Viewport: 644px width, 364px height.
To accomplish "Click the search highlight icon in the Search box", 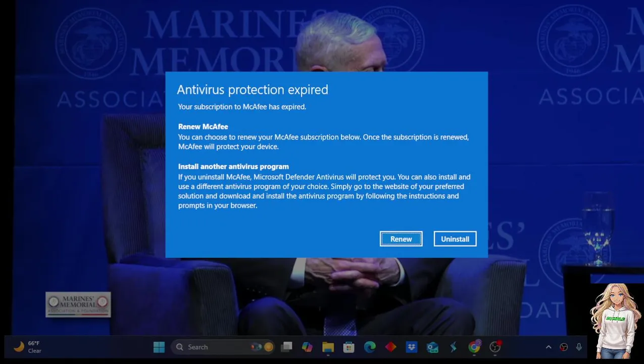I will tap(262, 347).
